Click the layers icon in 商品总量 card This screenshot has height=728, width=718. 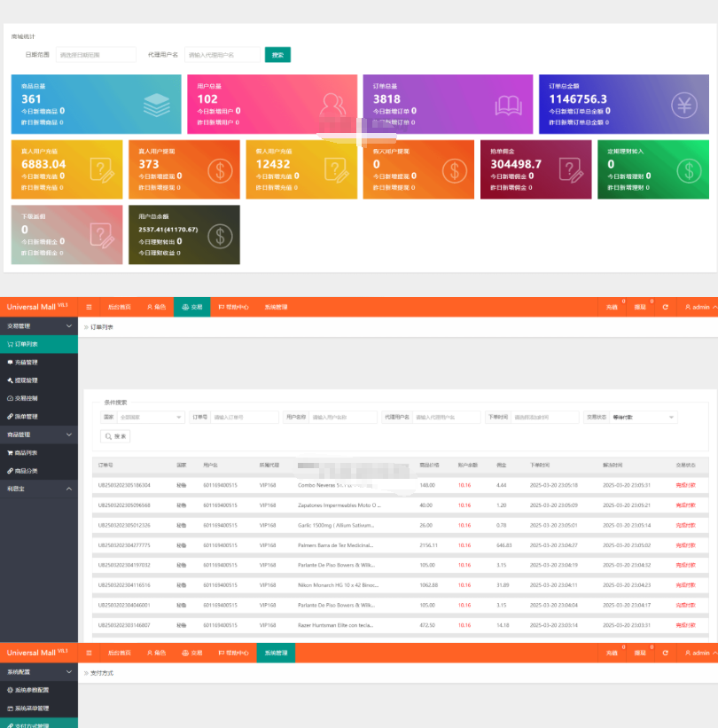[x=156, y=105]
